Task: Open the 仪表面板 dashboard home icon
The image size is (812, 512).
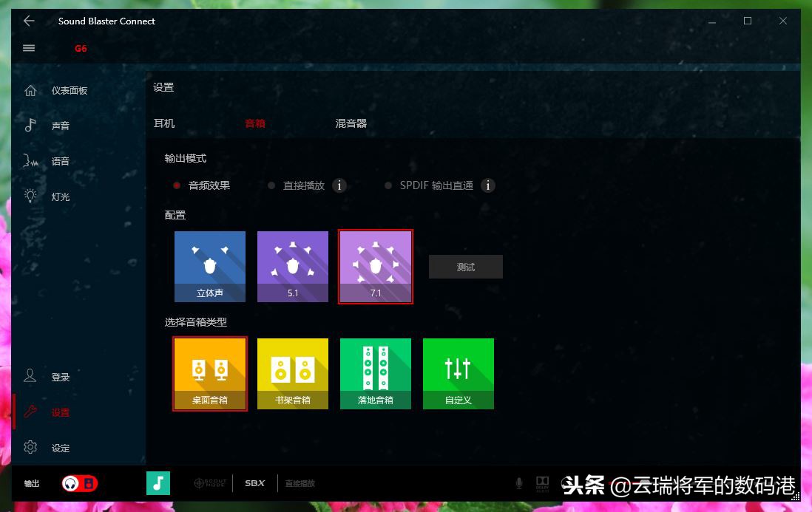Action: [30, 89]
